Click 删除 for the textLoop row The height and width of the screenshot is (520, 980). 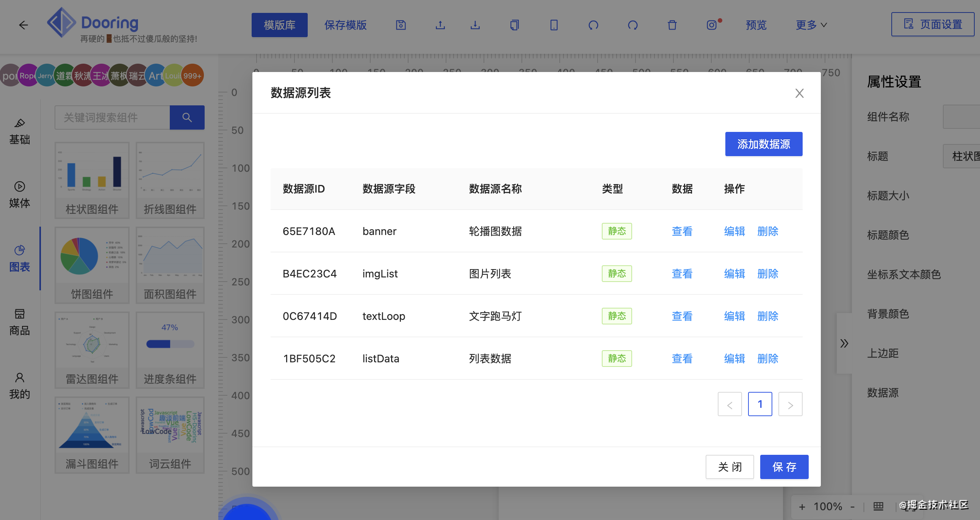point(768,316)
